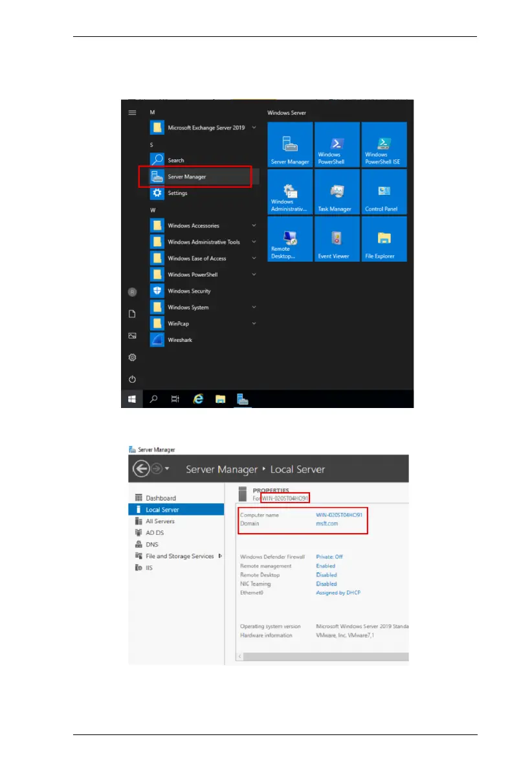Click the taskbar search magnifier
The height and width of the screenshot is (772, 532).
153,400
